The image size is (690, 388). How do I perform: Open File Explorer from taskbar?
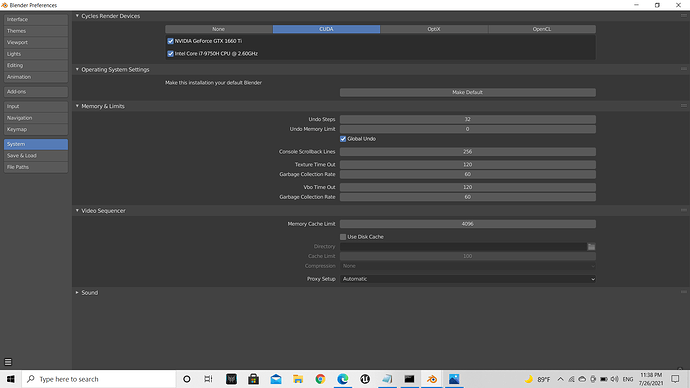(298, 379)
